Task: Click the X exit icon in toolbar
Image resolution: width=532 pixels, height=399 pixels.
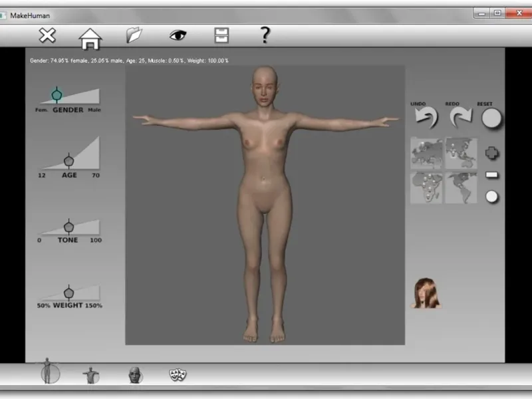Action: (47, 35)
